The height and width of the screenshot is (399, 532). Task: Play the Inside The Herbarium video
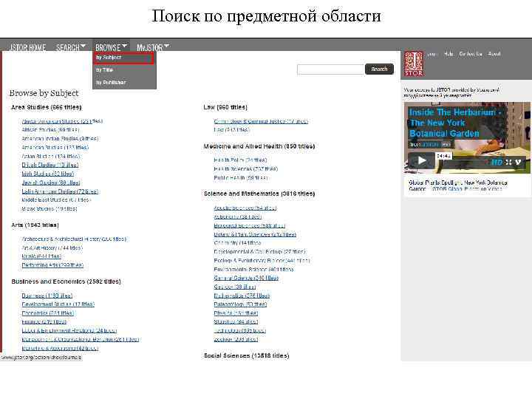click(x=421, y=160)
